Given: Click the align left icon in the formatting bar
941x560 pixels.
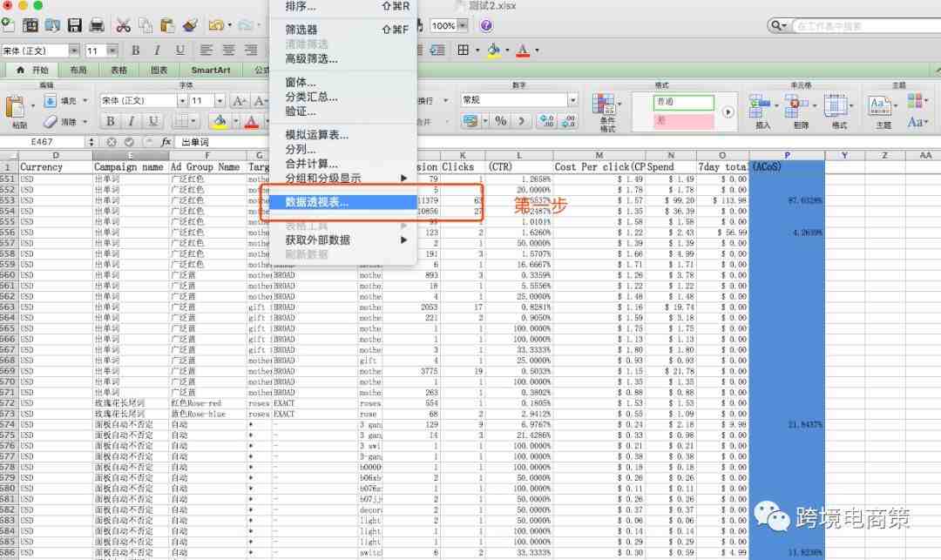Looking at the screenshot, I should coord(206,51).
